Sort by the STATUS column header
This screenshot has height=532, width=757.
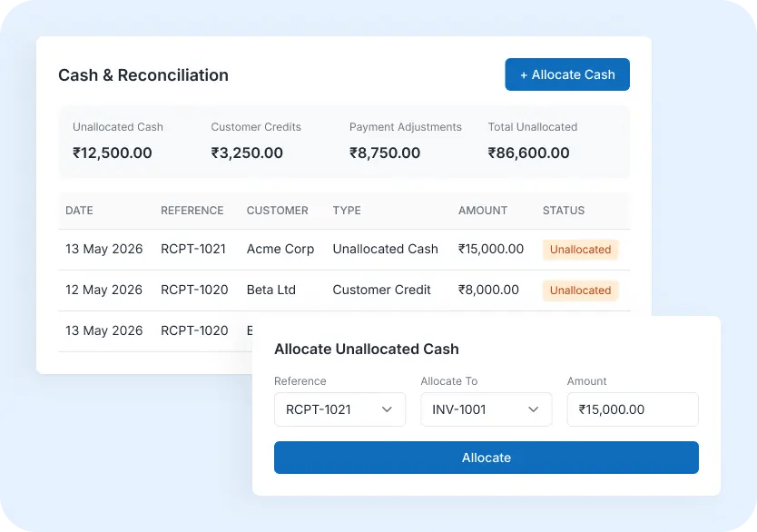pos(564,211)
